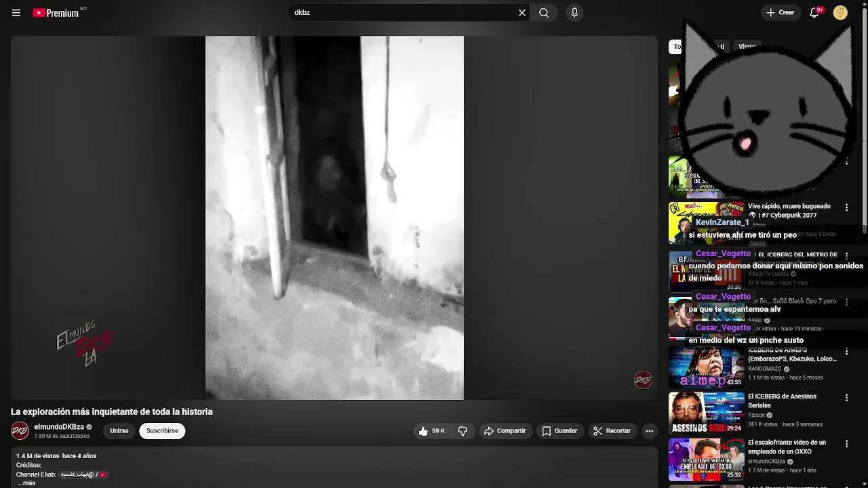The width and height of the screenshot is (868, 488).
Task: Click the Unirse membership button
Action: pos(119,431)
